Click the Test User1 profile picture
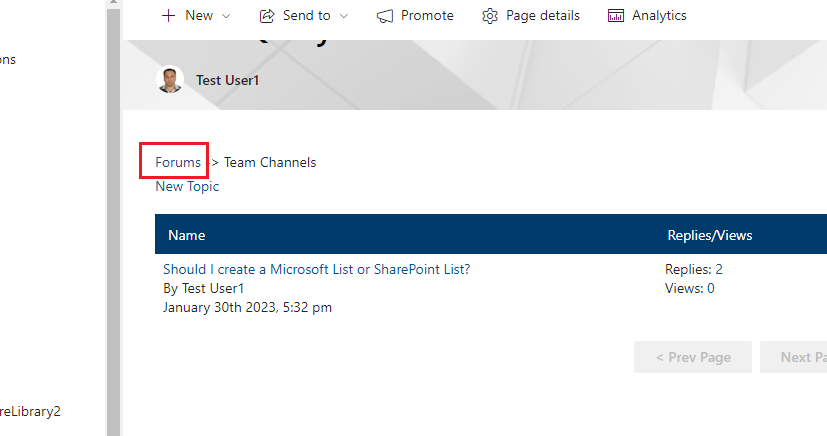The height and width of the screenshot is (436, 827). pos(171,80)
